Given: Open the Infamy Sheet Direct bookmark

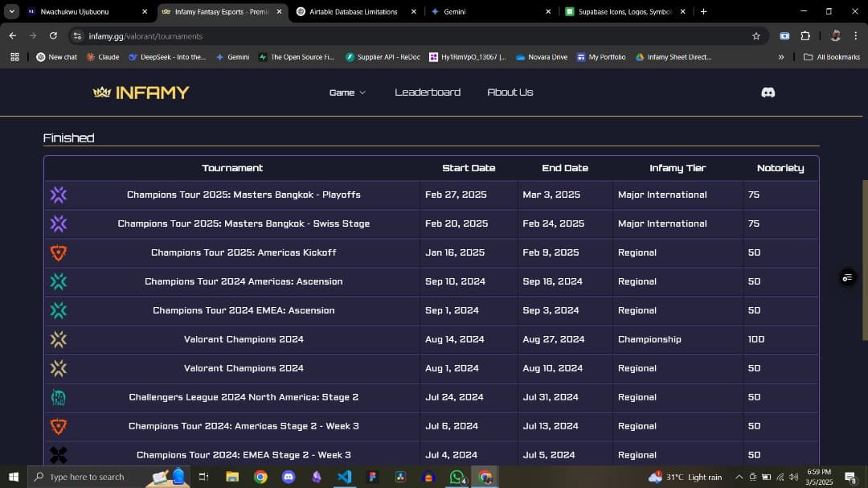Looking at the screenshot, I should tap(674, 57).
